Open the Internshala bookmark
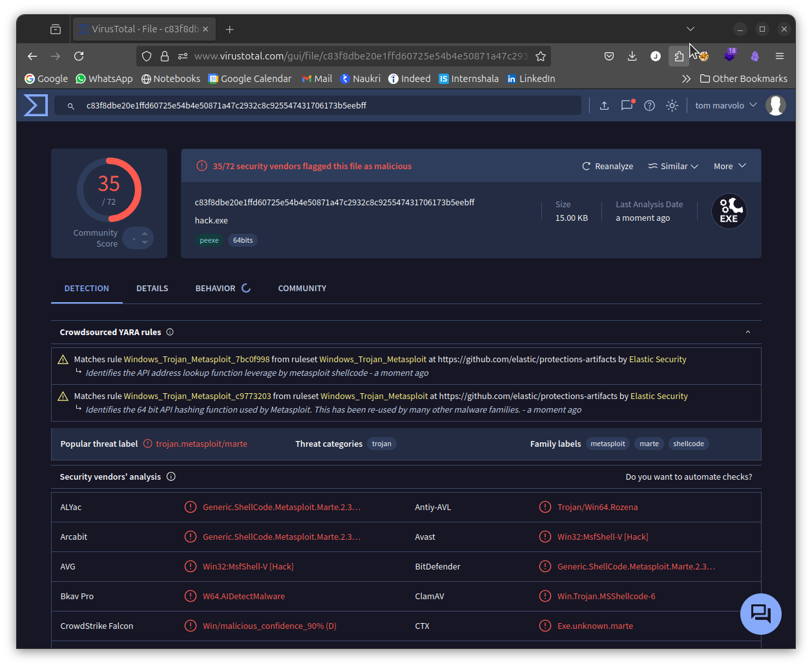The width and height of the screenshot is (812, 667). (469, 79)
